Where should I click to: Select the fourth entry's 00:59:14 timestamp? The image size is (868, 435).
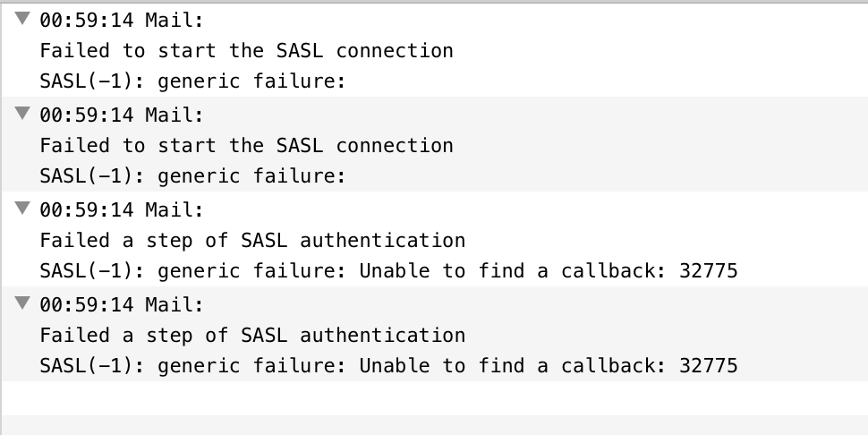click(x=87, y=304)
